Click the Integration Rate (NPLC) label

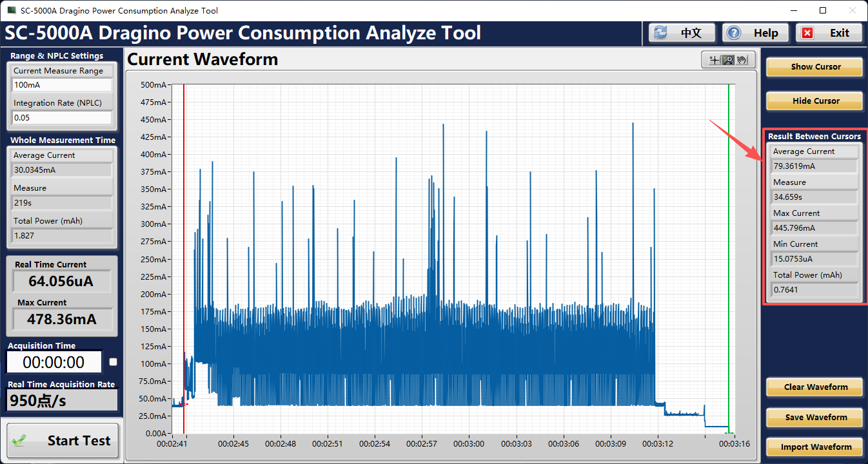pos(58,103)
